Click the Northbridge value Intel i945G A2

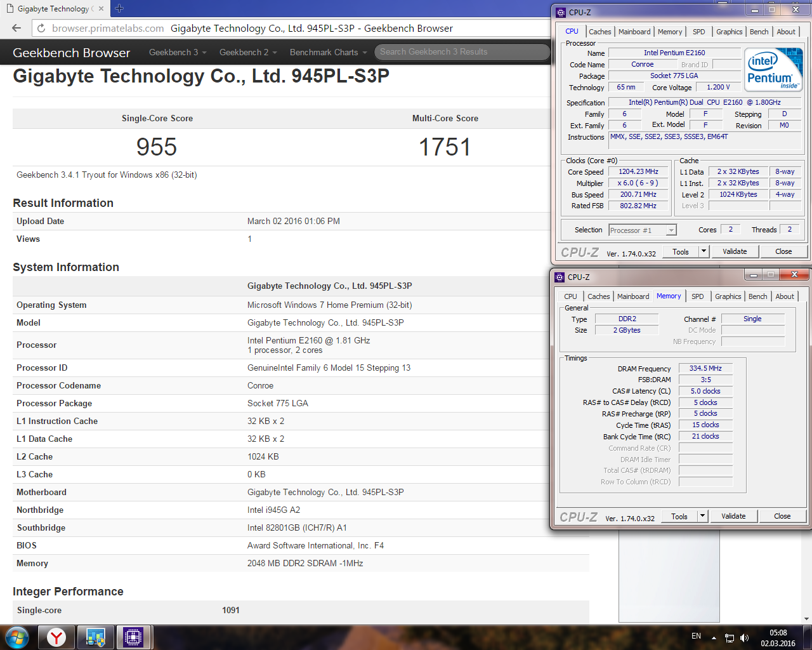(274, 510)
